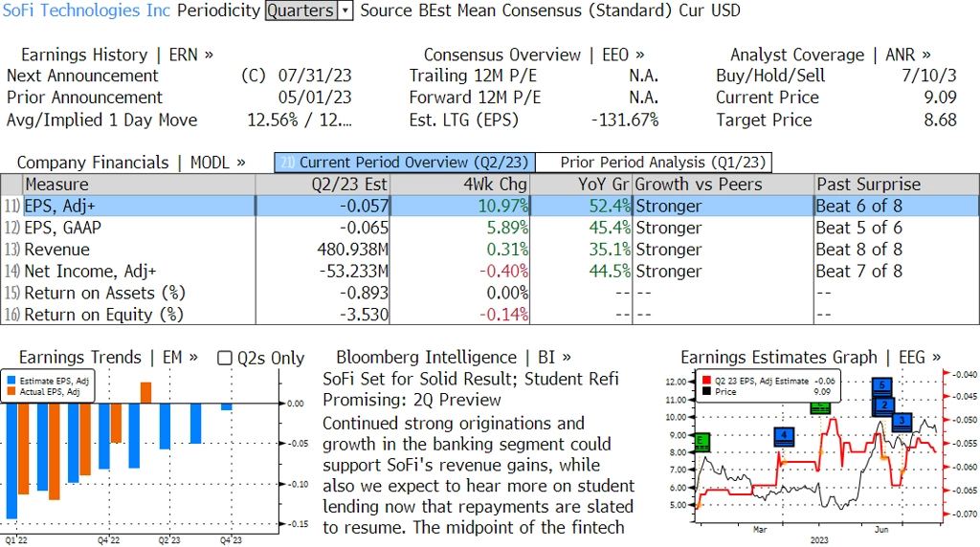The height and width of the screenshot is (547, 980).
Task: Click Revenue estimate 480.938M
Action: 352,250
